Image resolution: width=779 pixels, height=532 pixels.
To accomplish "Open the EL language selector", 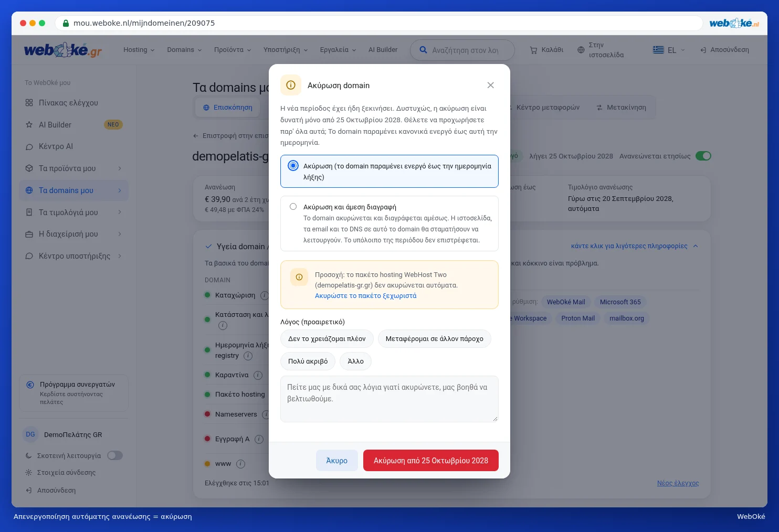I will 669,50.
